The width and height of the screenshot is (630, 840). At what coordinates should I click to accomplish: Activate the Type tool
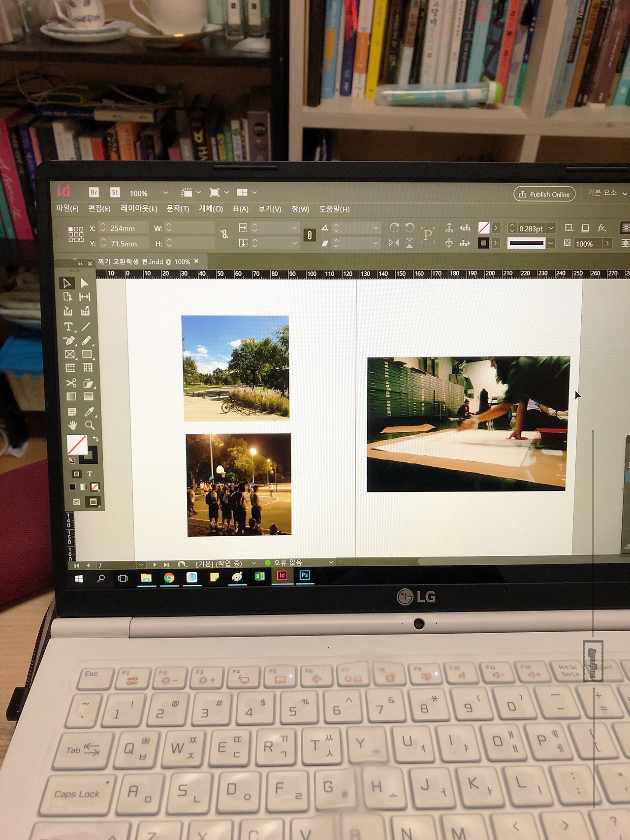[x=68, y=326]
